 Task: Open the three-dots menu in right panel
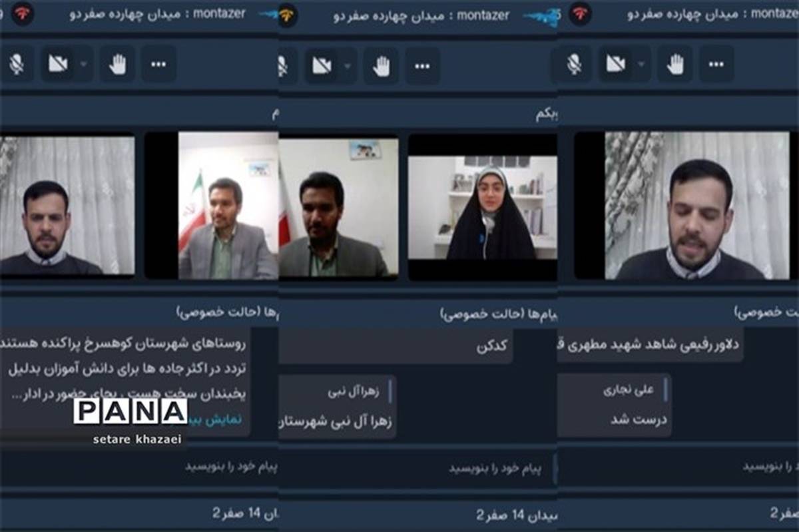coord(716,65)
